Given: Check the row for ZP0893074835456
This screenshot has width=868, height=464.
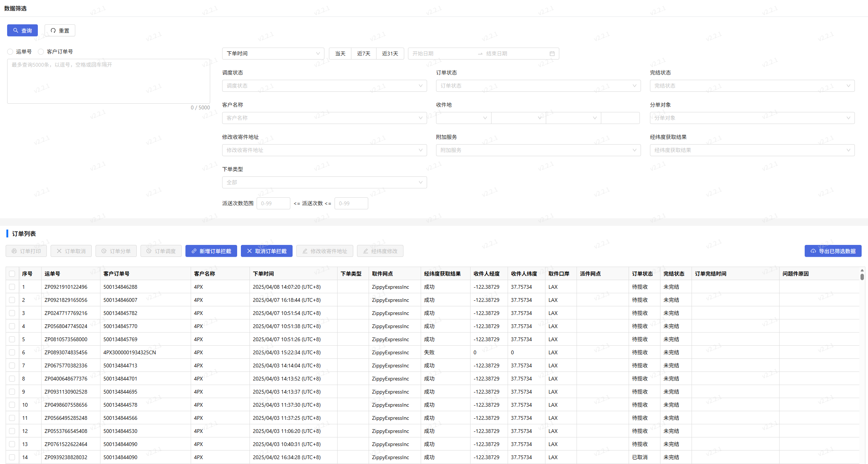Looking at the screenshot, I should click(12, 352).
